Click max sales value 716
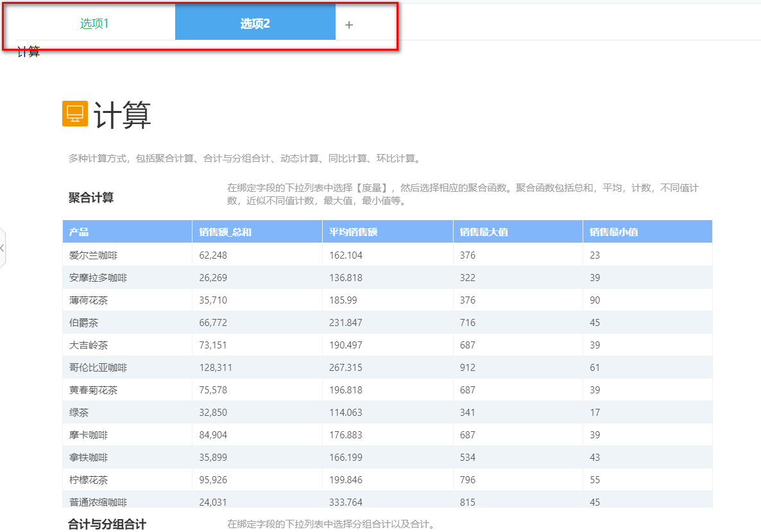 (468, 323)
